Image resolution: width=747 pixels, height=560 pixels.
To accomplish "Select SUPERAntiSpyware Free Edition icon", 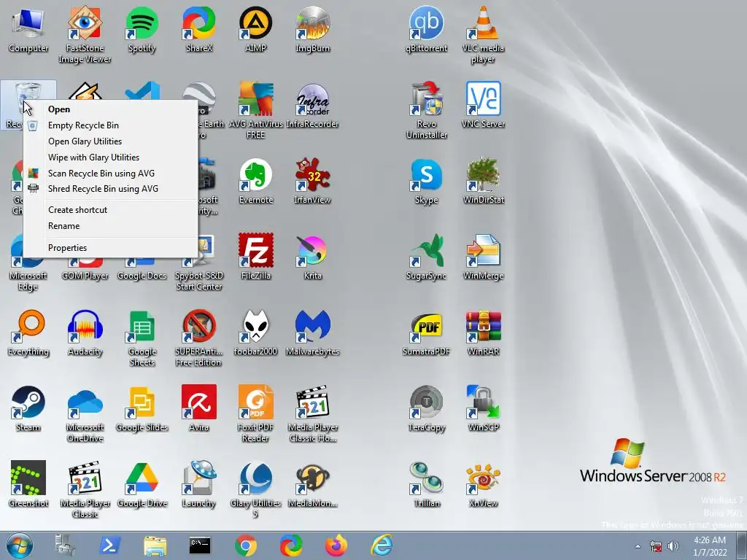I will pyautogui.click(x=198, y=338).
